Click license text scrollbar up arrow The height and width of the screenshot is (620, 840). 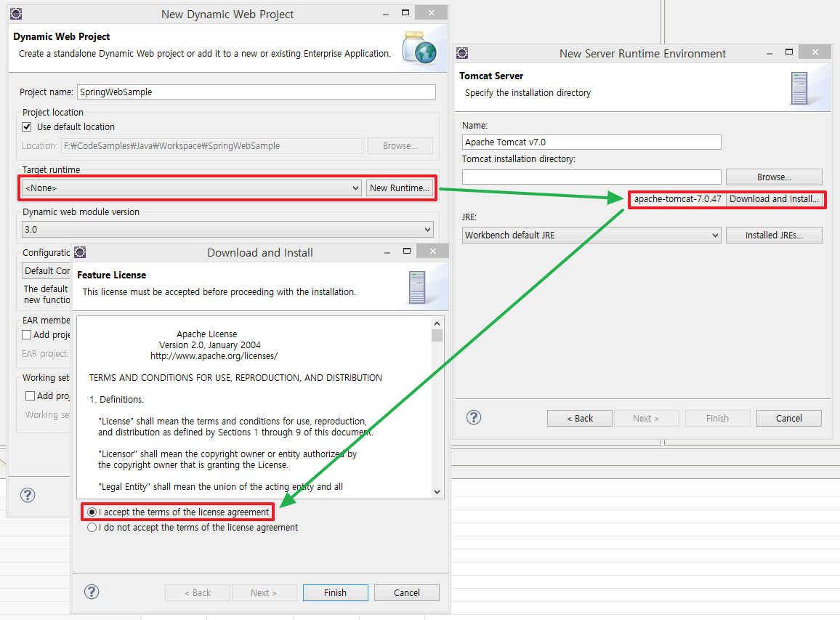tap(437, 323)
